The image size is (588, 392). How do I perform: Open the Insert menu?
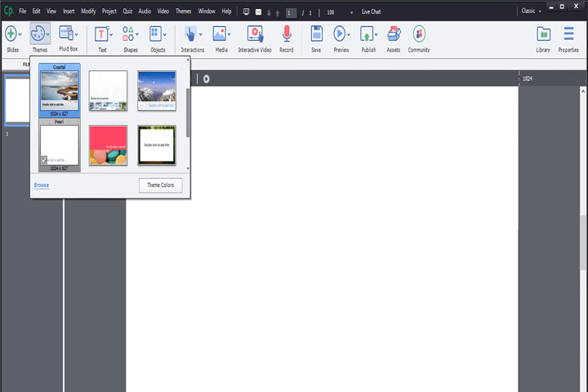[69, 11]
